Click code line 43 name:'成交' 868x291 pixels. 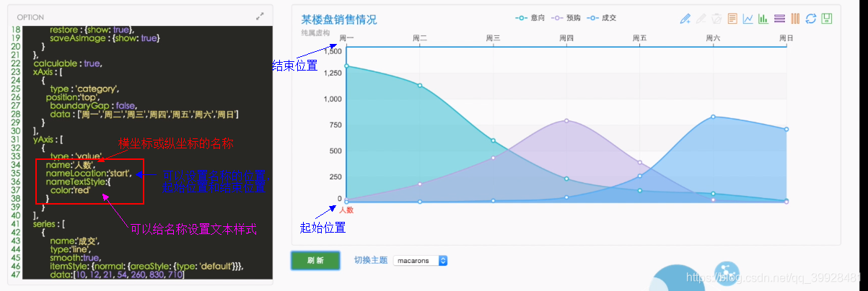74,241
